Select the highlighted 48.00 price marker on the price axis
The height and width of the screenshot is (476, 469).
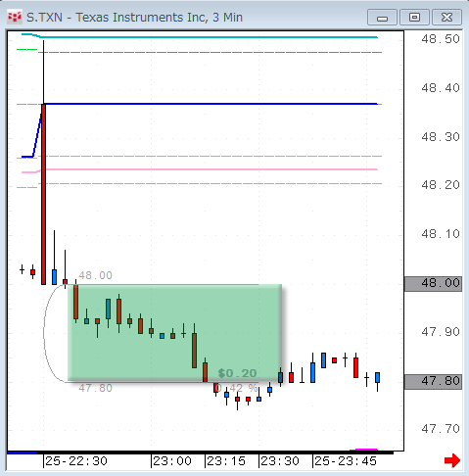click(x=433, y=283)
